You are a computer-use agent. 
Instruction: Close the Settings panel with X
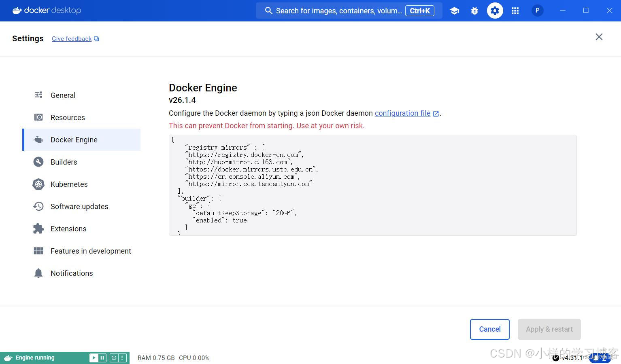599,37
